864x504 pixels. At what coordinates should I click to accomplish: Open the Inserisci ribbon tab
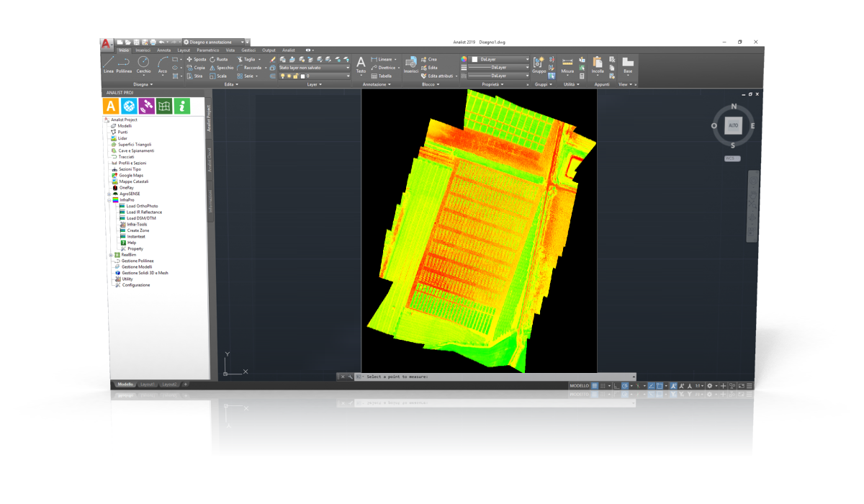pyautogui.click(x=143, y=50)
